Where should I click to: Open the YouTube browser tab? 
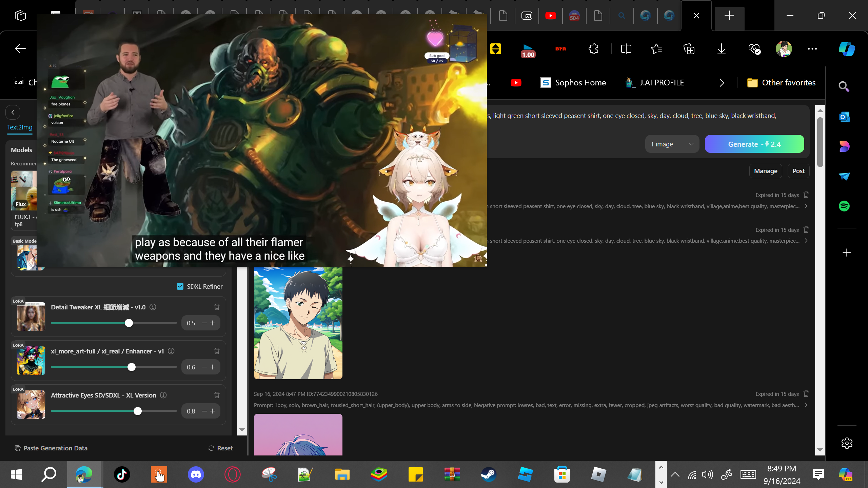click(551, 16)
